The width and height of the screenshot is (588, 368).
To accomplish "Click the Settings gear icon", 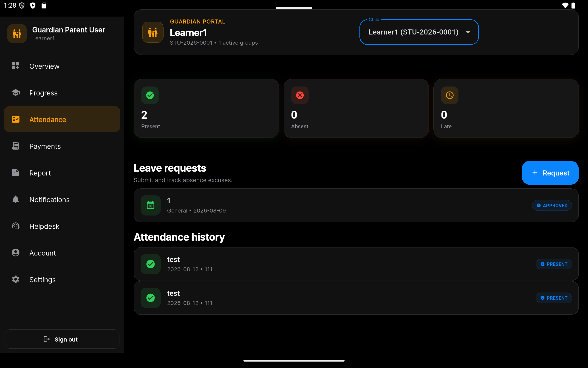I will 16,279.
